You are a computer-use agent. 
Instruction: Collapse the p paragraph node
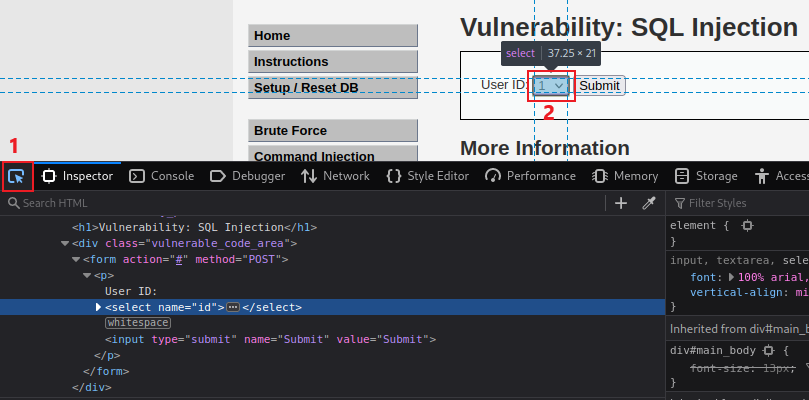pyautogui.click(x=87, y=275)
